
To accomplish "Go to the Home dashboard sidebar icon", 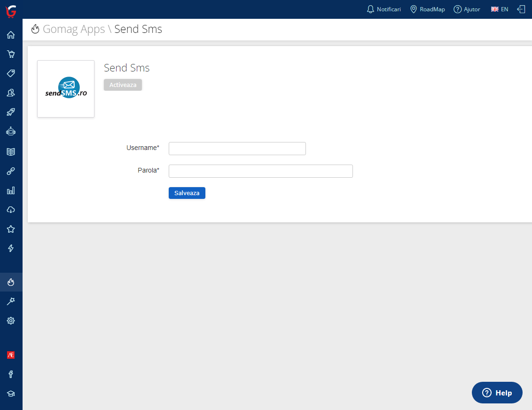I will [11, 35].
